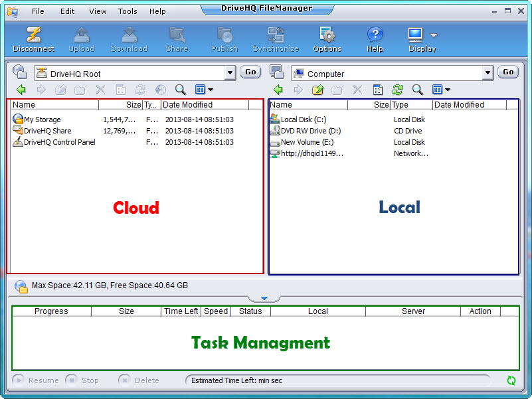Go forward in the cloud pane
This screenshot has width=532, height=399.
click(x=41, y=90)
